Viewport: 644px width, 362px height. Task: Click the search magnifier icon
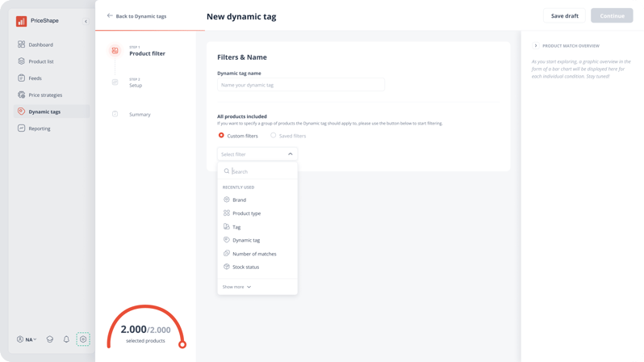coord(227,171)
